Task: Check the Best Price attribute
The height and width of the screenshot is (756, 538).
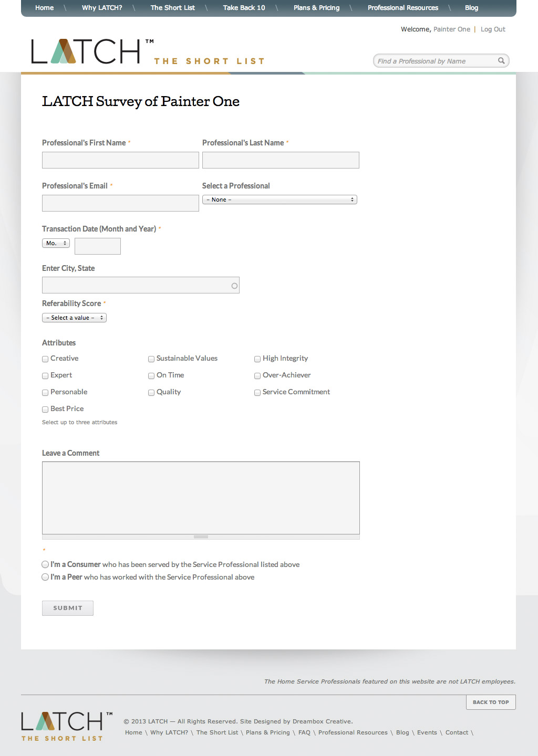Action: (x=45, y=409)
